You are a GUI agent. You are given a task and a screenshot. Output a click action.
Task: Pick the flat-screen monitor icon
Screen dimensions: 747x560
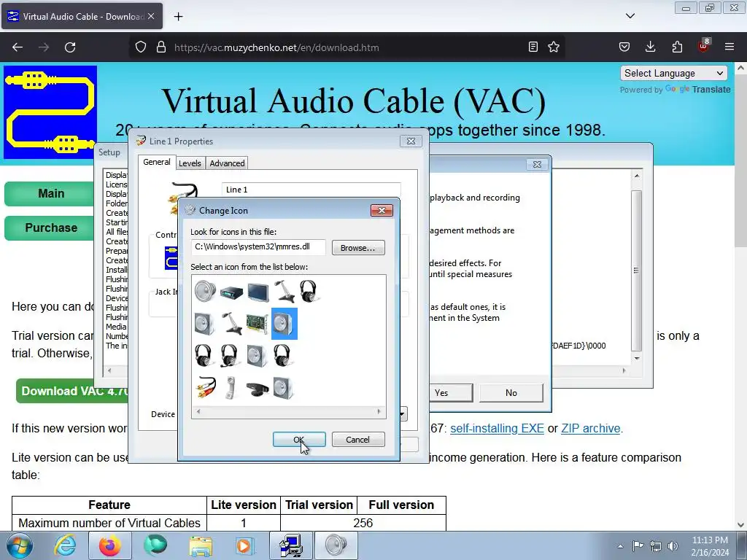click(258, 292)
